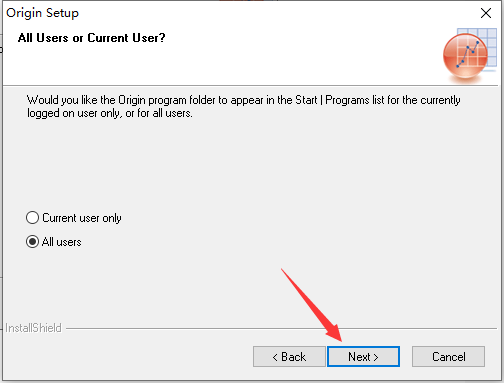Click the Origin red sphere logo
The height and width of the screenshot is (383, 504).
pyautogui.click(x=465, y=56)
